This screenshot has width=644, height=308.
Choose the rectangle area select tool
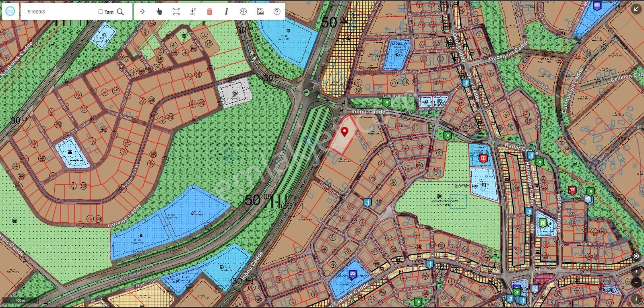click(x=176, y=12)
